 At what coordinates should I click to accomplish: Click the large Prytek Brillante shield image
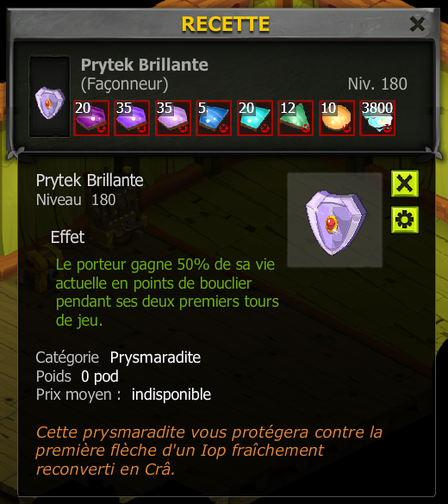[335, 220]
